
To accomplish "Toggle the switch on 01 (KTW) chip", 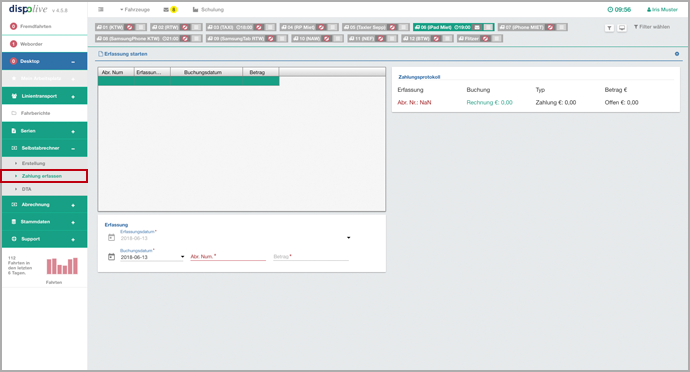I will (x=140, y=27).
